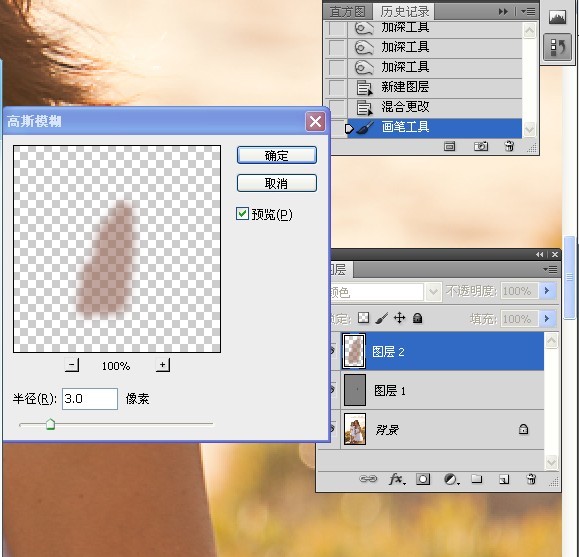Screen dimensions: 579x557
Task: Toggle lock all padlock icon
Action: point(418,318)
